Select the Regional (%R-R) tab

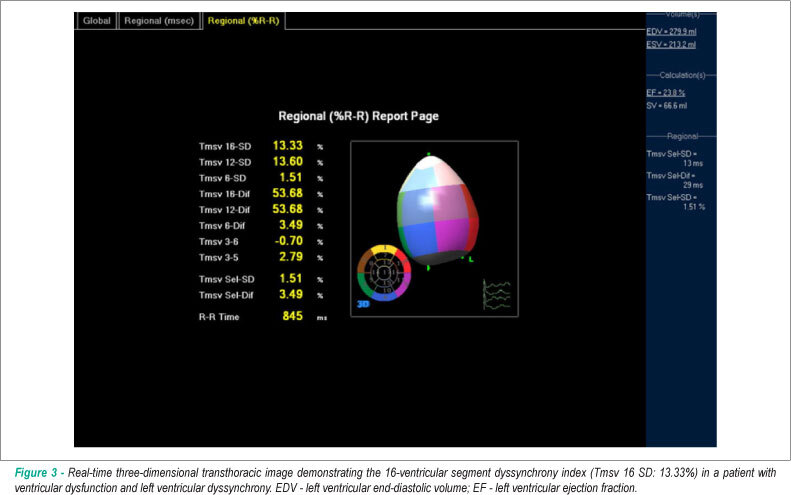coord(244,21)
